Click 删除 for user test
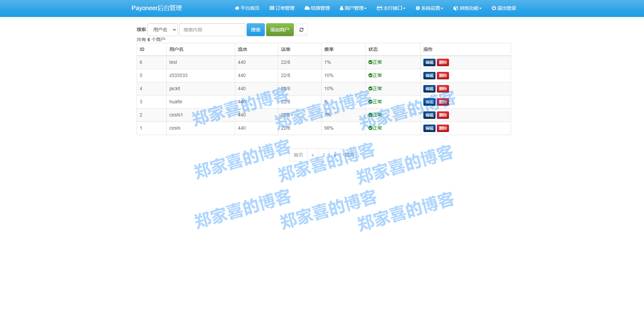This screenshot has height=315, width=644. coord(443,62)
